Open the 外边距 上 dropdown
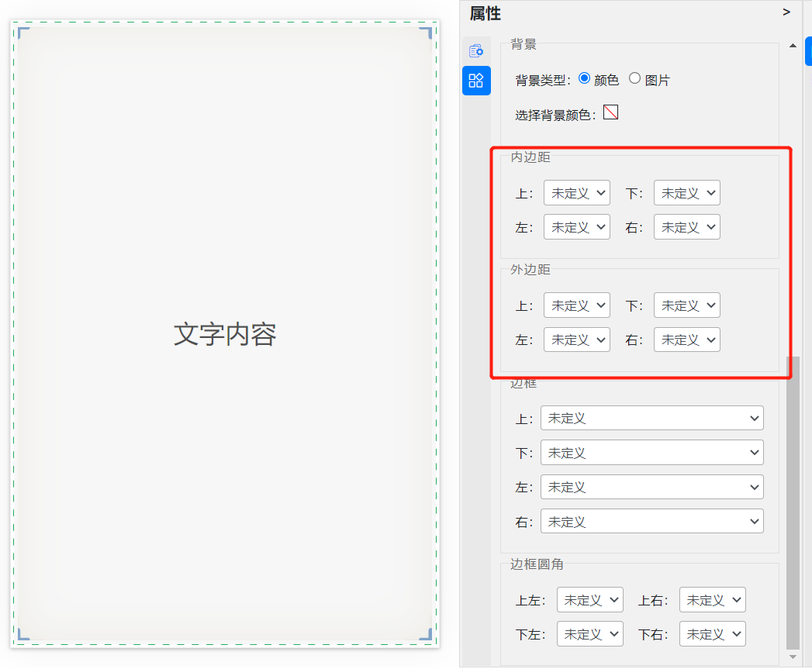The height and width of the screenshot is (669, 812). 577,305
